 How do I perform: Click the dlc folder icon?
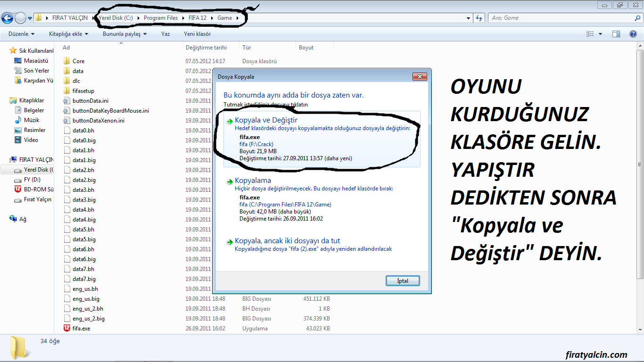point(66,81)
